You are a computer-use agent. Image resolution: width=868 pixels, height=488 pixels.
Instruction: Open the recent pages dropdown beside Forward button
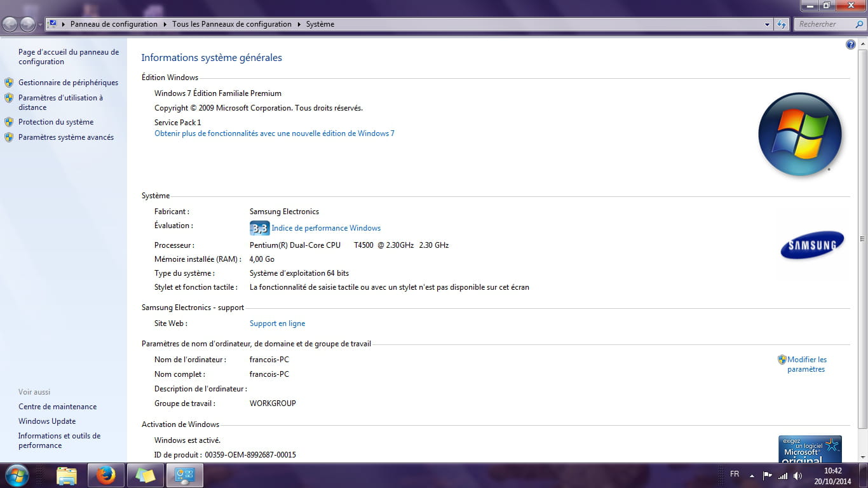(x=41, y=25)
